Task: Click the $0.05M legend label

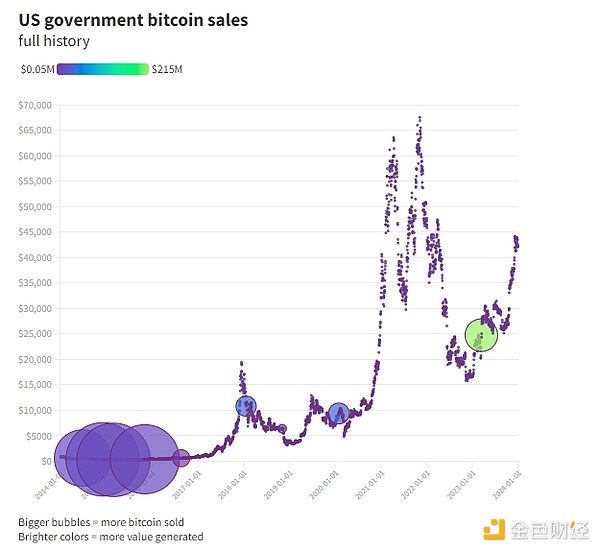Action: pyautogui.click(x=37, y=69)
